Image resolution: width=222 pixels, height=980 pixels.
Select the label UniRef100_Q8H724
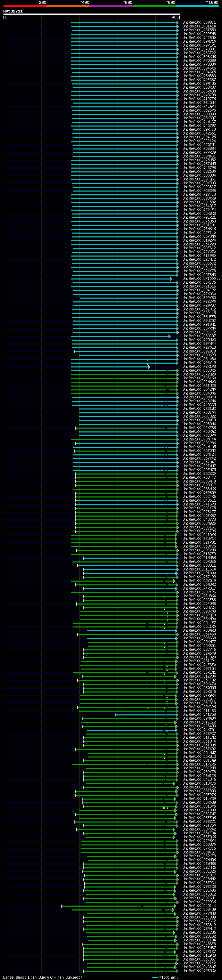[x=199, y=608]
